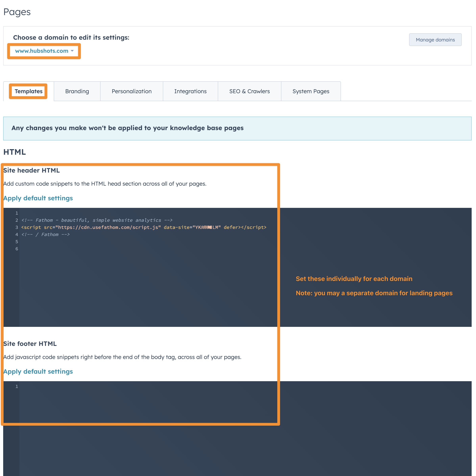Open the Personalization tab

coord(131,91)
